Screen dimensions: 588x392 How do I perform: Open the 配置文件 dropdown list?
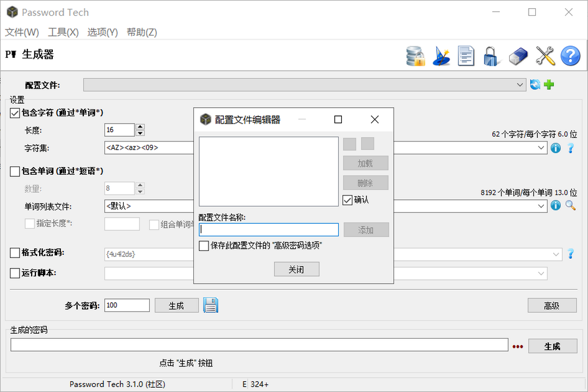coord(521,84)
